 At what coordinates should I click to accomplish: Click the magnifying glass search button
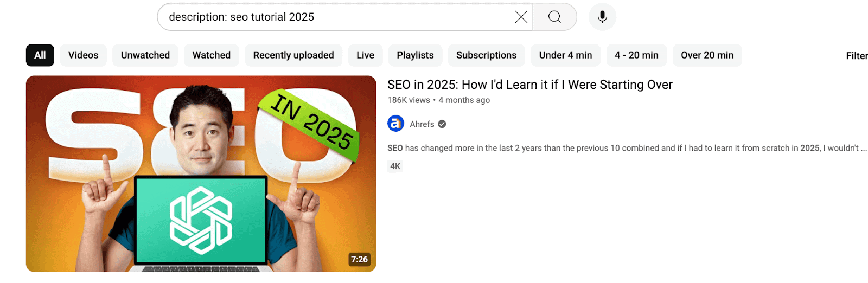[554, 17]
